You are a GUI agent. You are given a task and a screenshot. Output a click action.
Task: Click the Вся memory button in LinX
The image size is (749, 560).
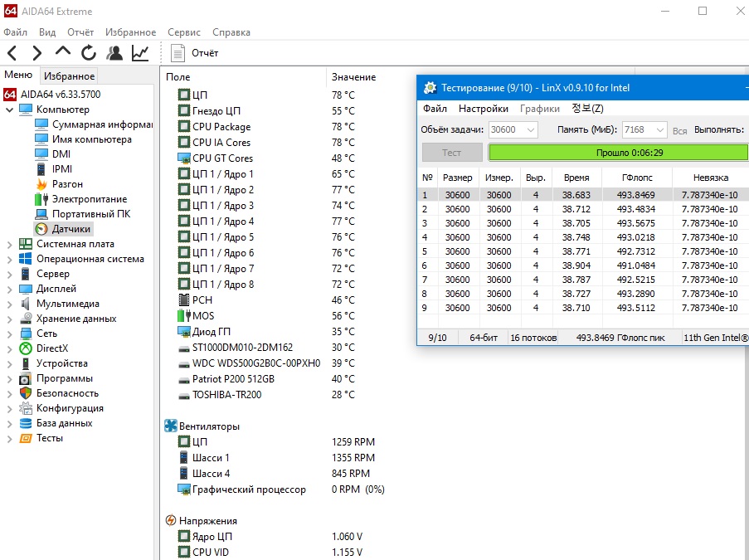679,130
